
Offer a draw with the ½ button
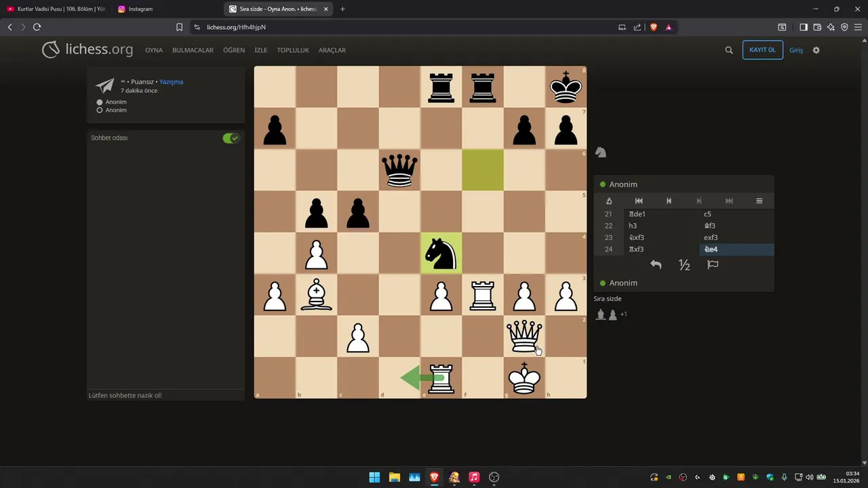click(x=684, y=265)
